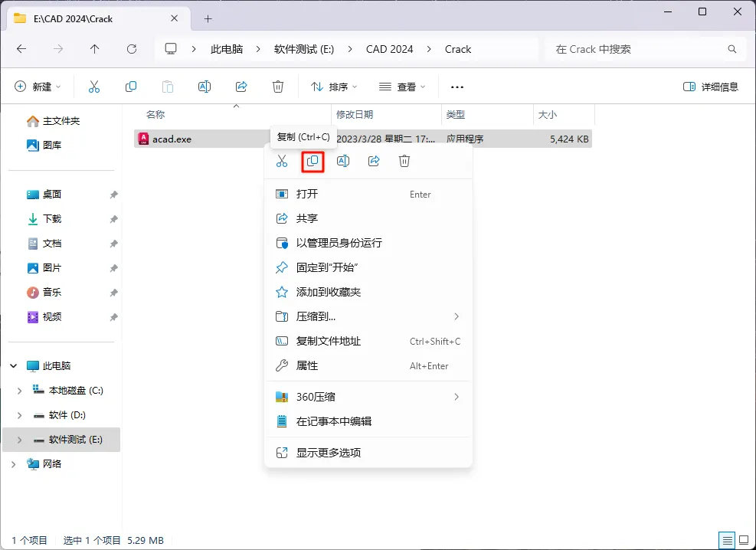Choose 添加到收藏夹
The width and height of the screenshot is (756, 550).
(x=368, y=292)
